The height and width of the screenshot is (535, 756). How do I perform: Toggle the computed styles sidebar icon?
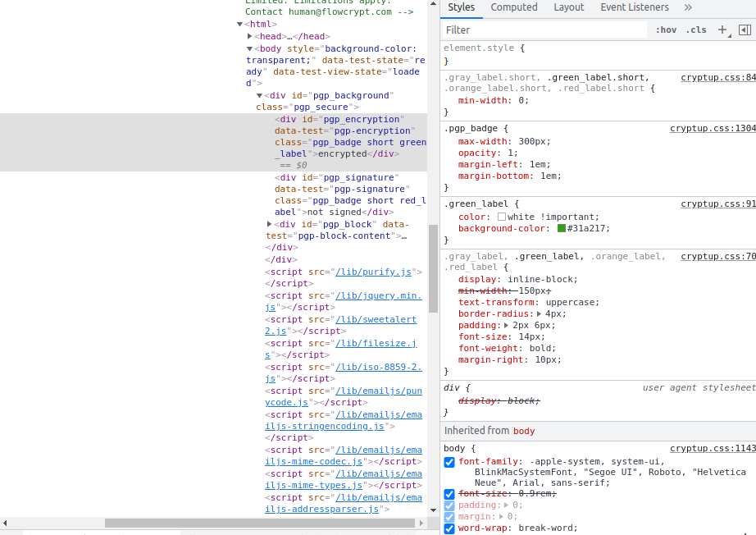745,30
